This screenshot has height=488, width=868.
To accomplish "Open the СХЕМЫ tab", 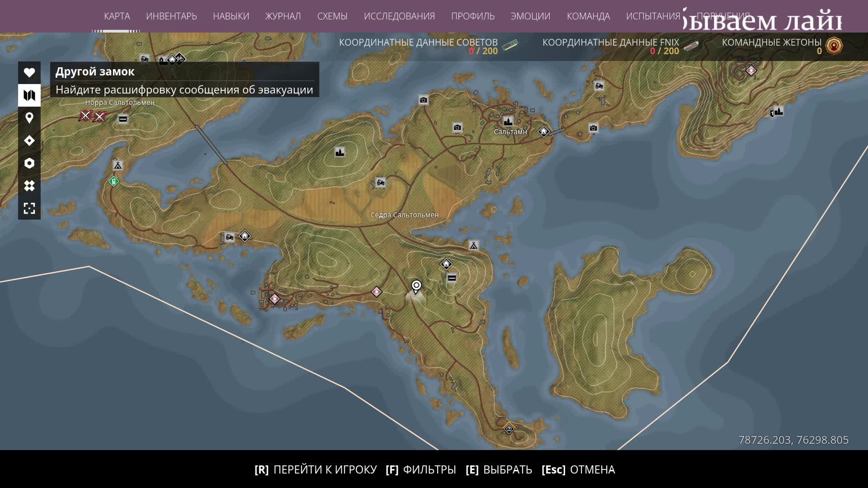I will pyautogui.click(x=332, y=16).
